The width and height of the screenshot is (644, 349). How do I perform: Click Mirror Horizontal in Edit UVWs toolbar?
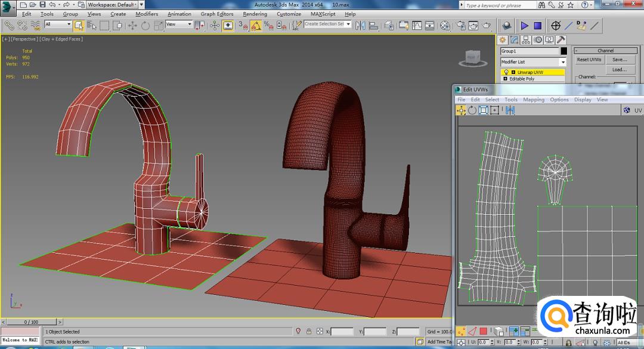click(x=509, y=110)
